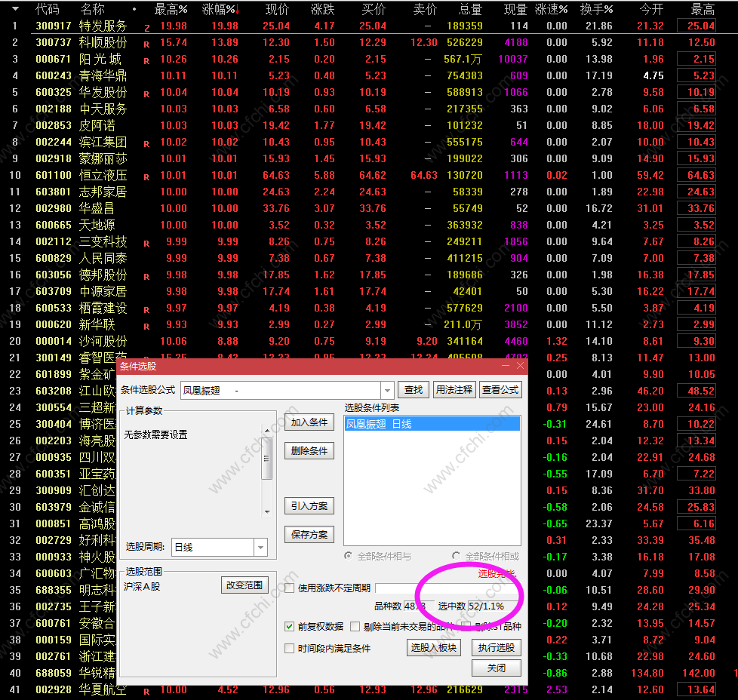
Task: Sort by 今开 column header
Action: click(x=652, y=9)
